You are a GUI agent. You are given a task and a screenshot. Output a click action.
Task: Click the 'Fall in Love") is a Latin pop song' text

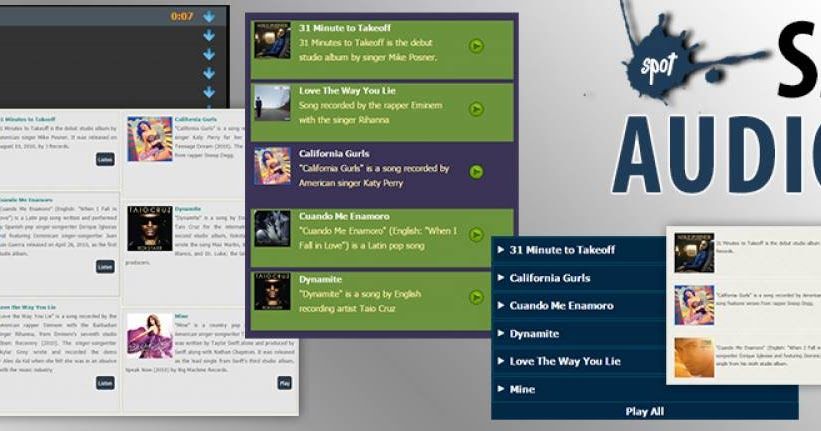point(361,246)
